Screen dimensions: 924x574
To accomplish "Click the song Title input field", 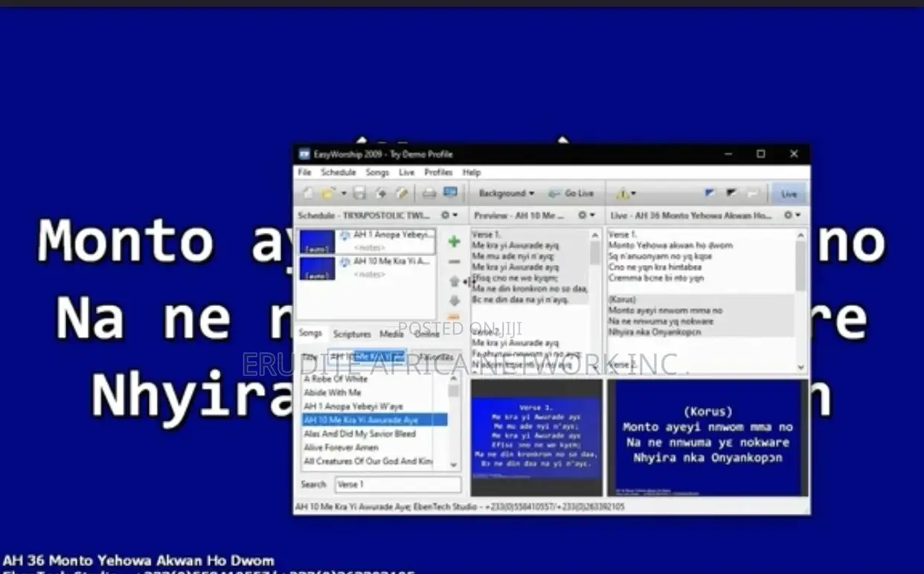I will (366, 357).
